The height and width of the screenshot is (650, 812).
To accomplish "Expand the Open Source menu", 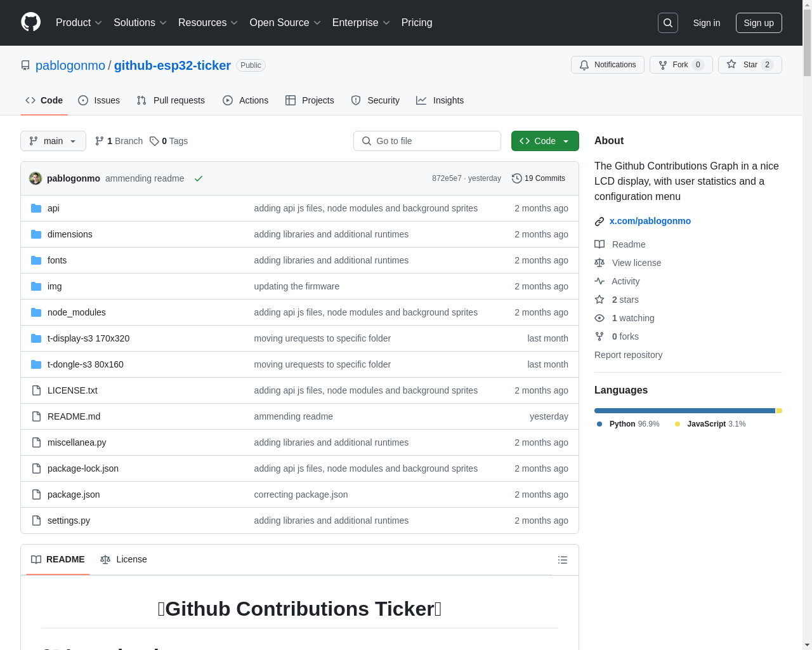I will pos(285,23).
